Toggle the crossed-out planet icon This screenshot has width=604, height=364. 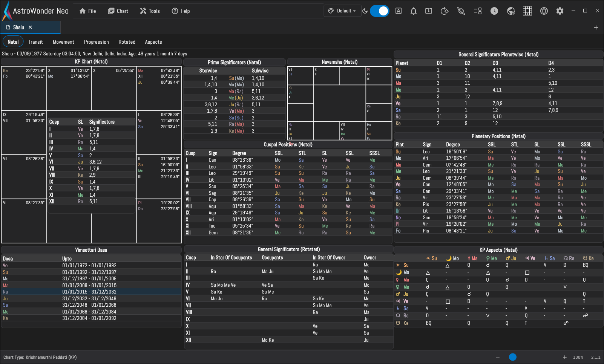pos(461,11)
